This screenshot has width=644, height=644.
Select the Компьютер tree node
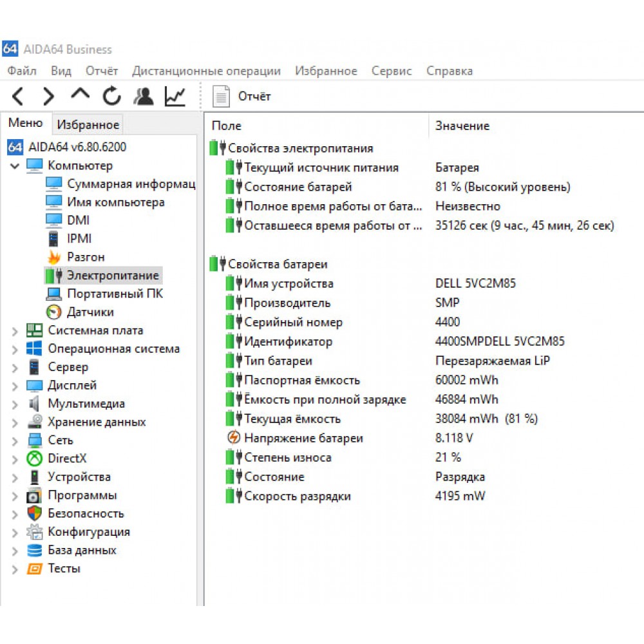[x=70, y=166]
